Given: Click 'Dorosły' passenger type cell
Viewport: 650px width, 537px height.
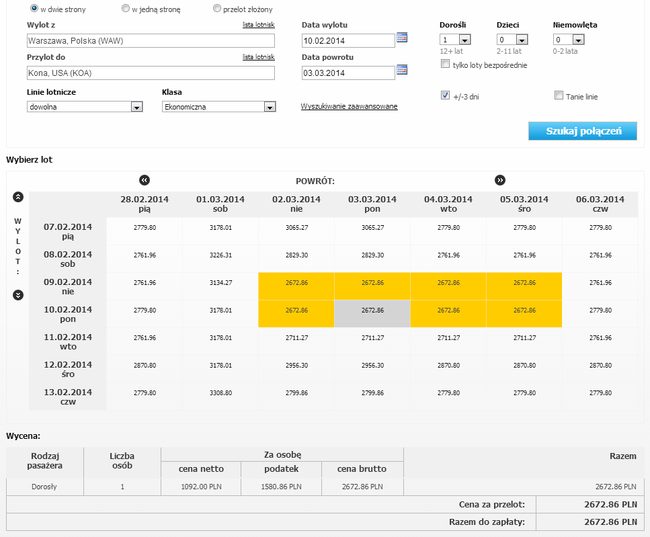Looking at the screenshot, I should click(44, 487).
